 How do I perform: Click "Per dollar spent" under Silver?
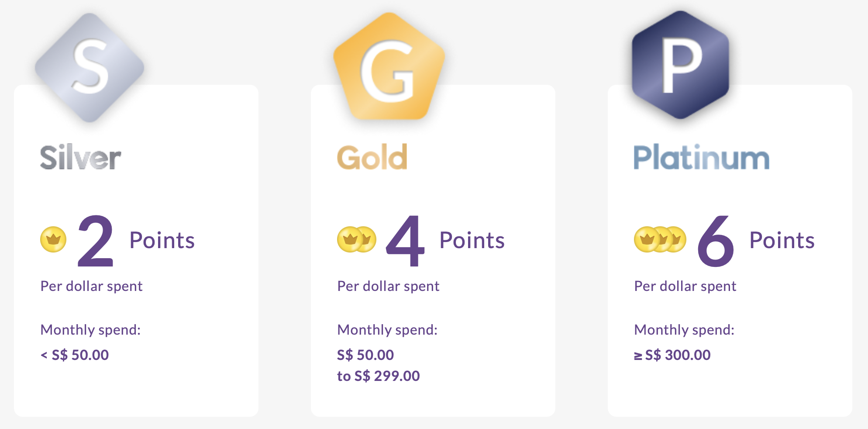pos(91,286)
